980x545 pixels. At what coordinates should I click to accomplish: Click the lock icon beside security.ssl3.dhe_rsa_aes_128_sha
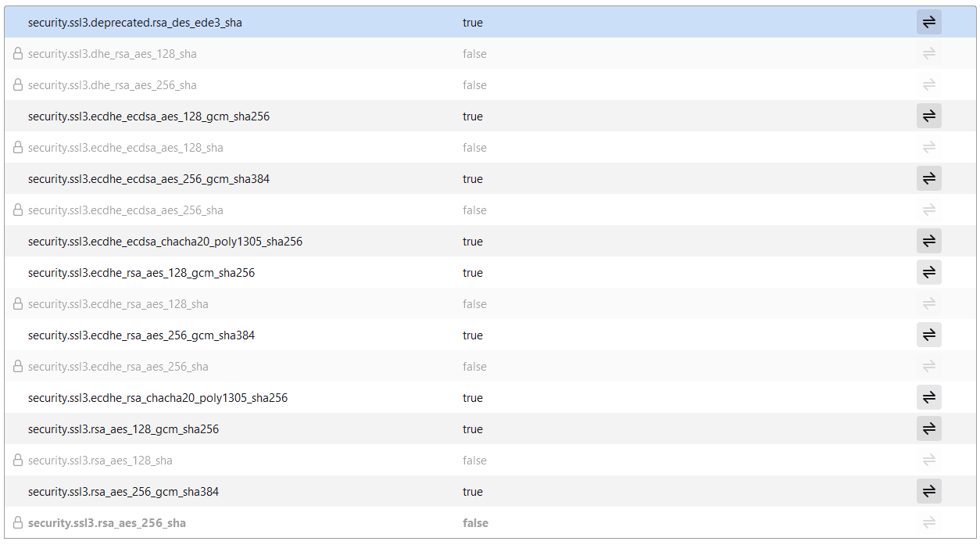[x=18, y=54]
